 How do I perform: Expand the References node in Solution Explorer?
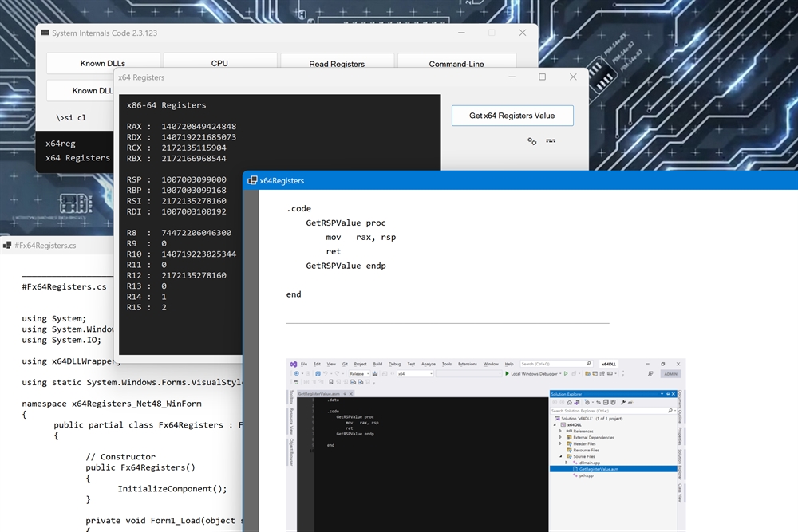[560, 431]
